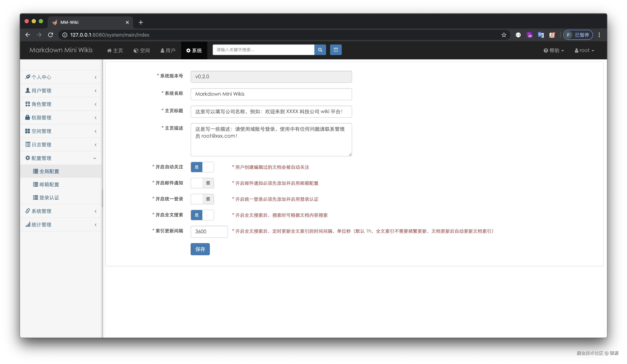Go to the 空间 nav tab
This screenshot has height=364, width=627.
(x=142, y=50)
